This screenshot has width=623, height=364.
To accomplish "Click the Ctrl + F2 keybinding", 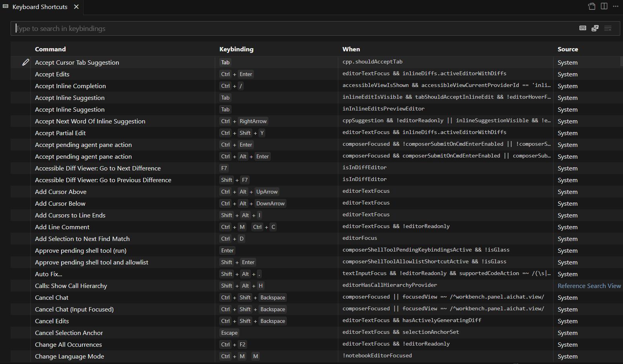I will (233, 344).
